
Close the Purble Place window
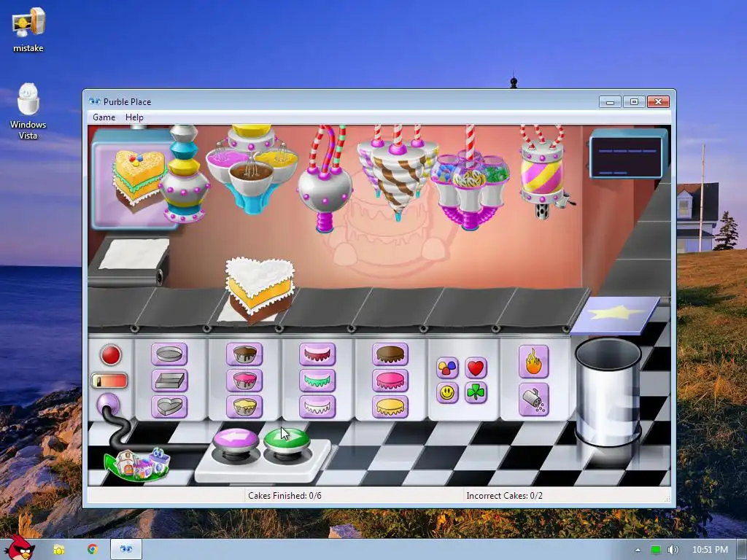[658, 102]
